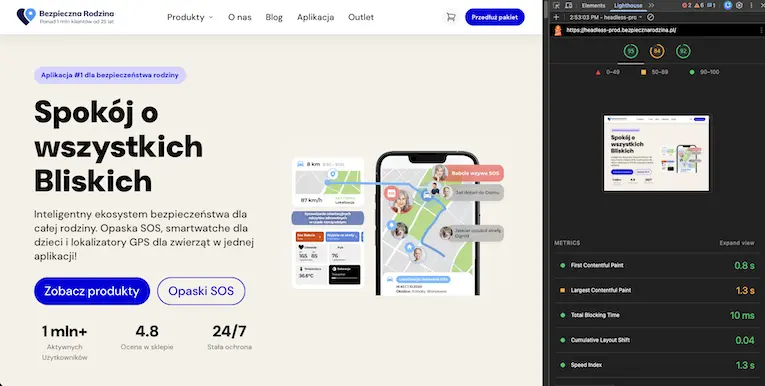This screenshot has height=386, width=765.
Task: Click the Lighthouse logo beside the URL
Action: (558, 30)
